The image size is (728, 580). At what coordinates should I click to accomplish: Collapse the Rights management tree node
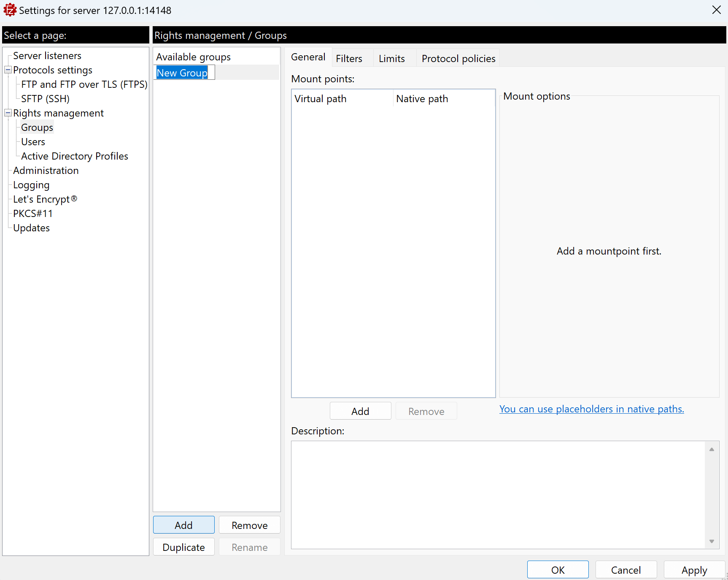click(8, 113)
